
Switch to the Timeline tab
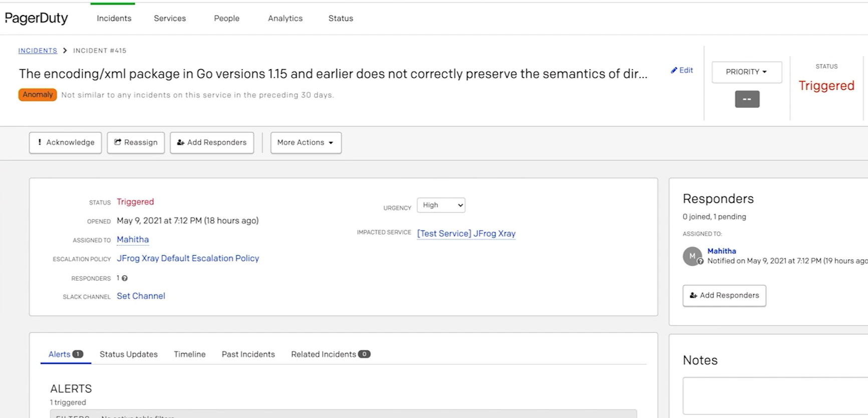(x=189, y=354)
